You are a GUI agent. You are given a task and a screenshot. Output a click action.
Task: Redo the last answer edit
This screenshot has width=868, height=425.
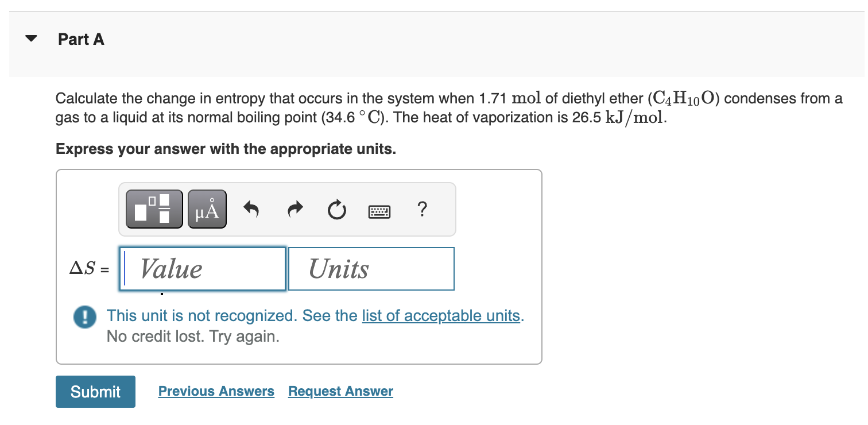tap(294, 209)
